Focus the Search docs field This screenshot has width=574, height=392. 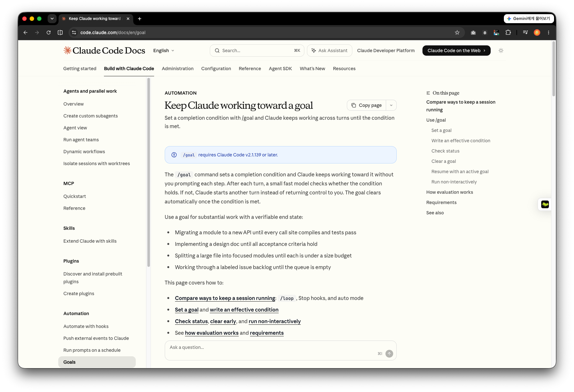tap(257, 51)
